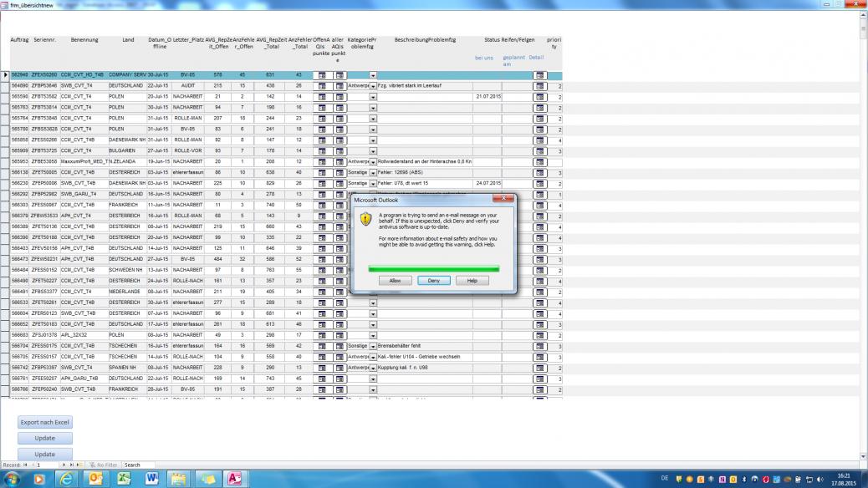
Task: Go to last record in navigation bar
Action: coord(71,465)
